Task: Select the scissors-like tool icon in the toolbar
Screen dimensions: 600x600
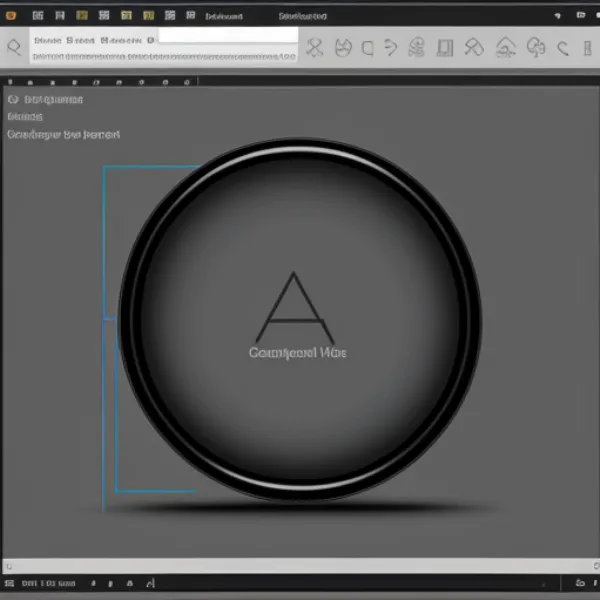Action: pyautogui.click(x=315, y=47)
